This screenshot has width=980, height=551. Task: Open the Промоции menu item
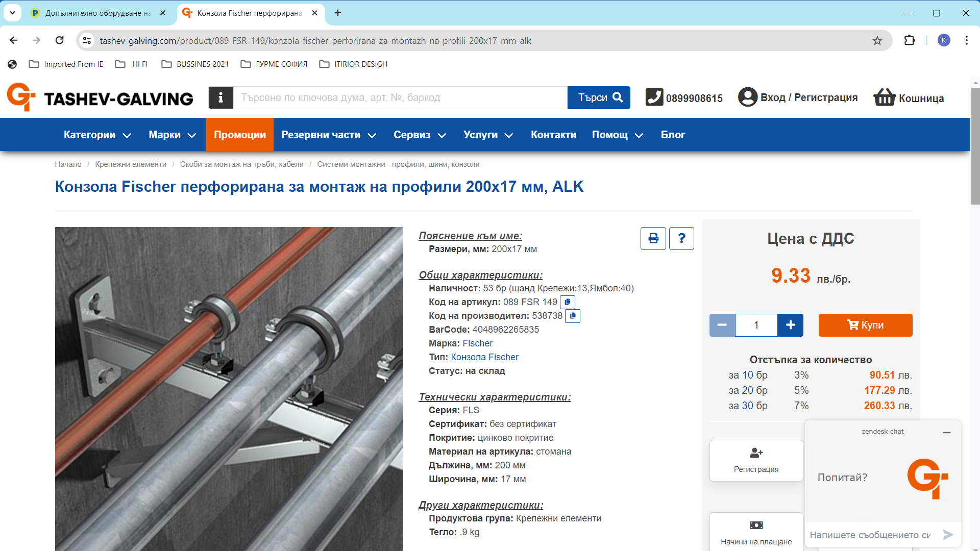239,135
